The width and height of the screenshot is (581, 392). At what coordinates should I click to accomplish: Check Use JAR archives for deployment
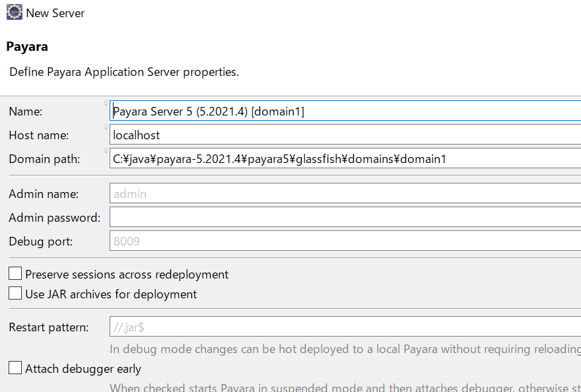click(15, 294)
